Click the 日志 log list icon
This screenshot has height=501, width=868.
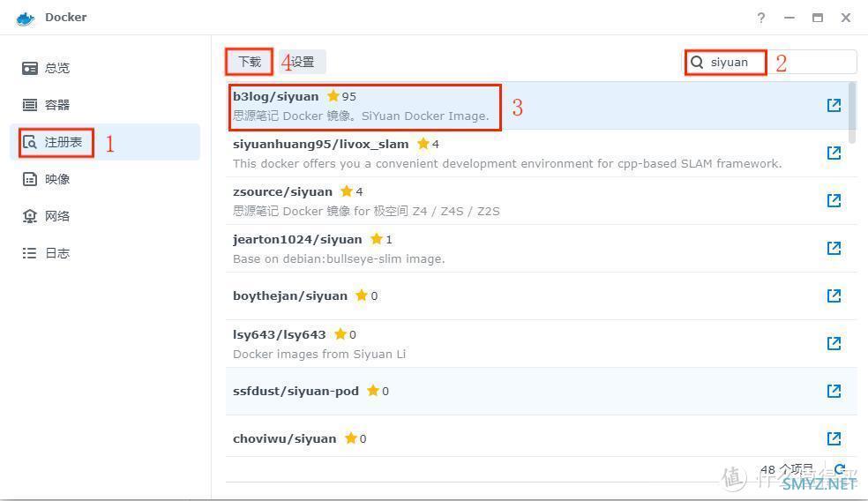[x=30, y=253]
